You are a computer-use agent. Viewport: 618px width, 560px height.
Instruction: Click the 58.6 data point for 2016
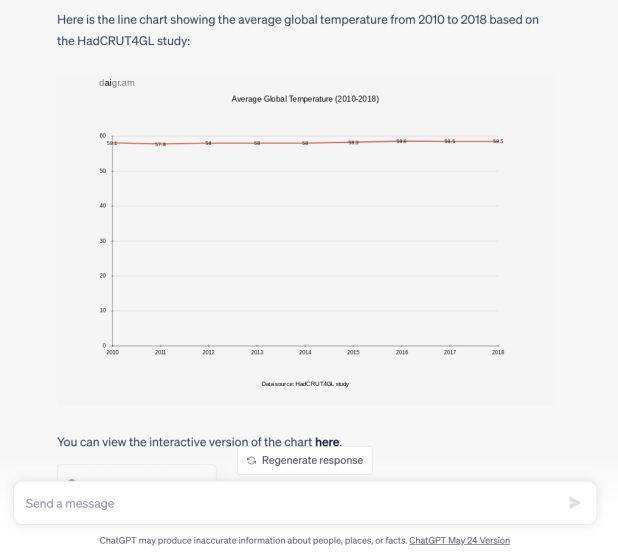[401, 141]
